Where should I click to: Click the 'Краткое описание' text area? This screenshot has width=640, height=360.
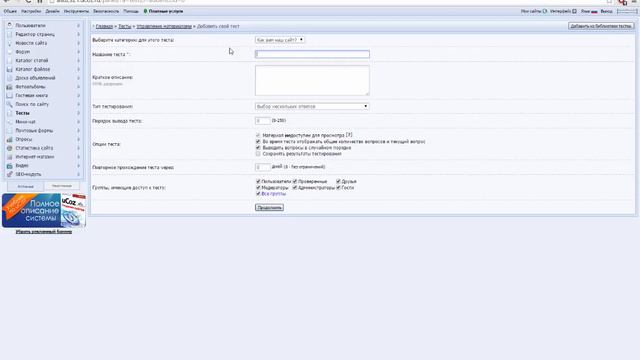312,80
